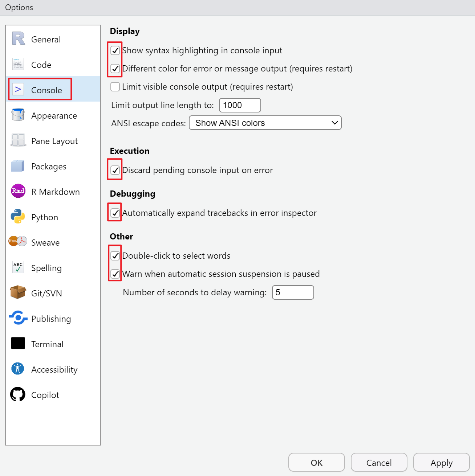Open the Appearance paint bucket icon

(x=18, y=115)
